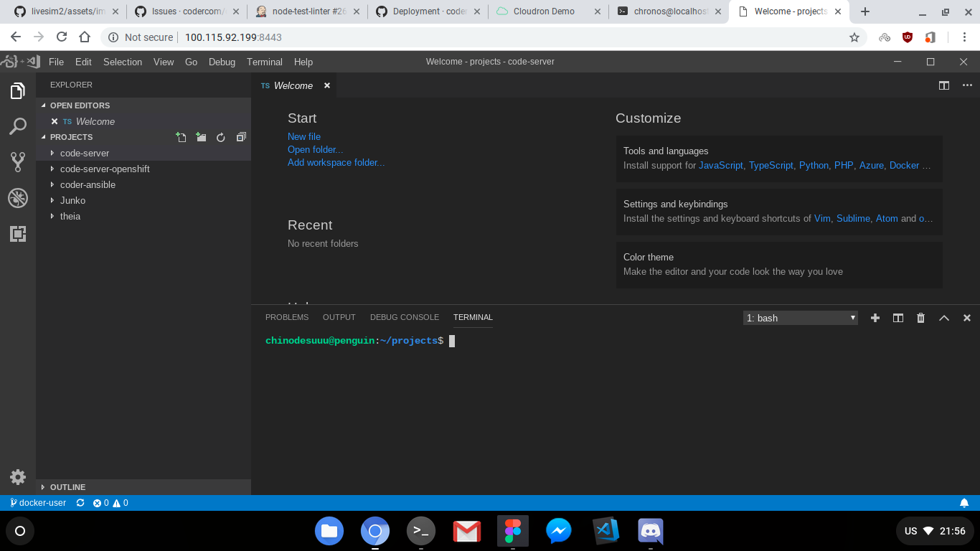980x551 pixels.
Task: Create a new file using the Projects toolbar icon
Action: [x=181, y=137]
